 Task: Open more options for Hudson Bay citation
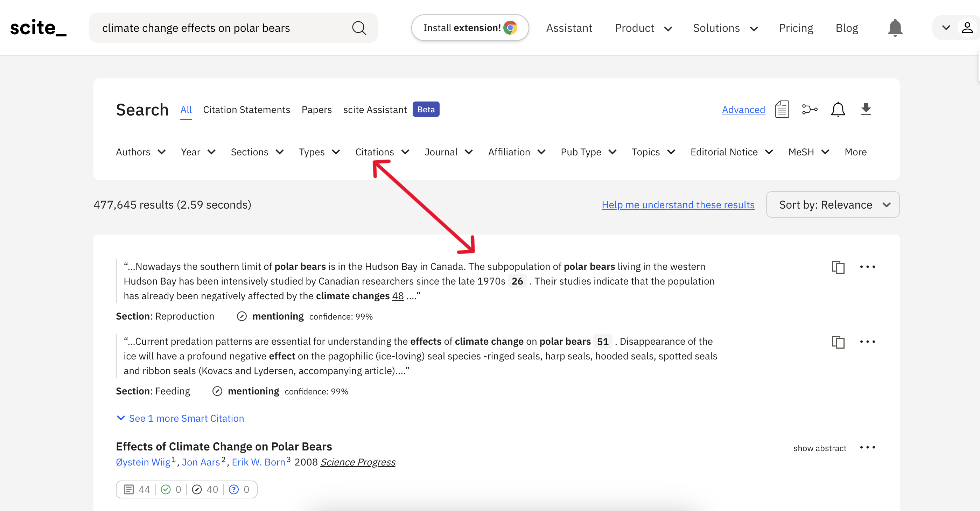(x=867, y=267)
